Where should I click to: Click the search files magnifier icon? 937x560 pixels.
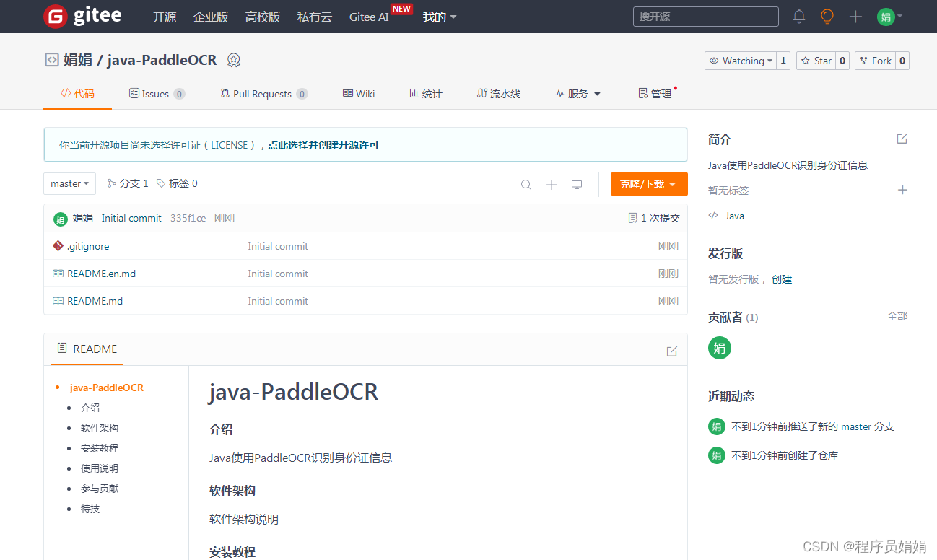(526, 185)
